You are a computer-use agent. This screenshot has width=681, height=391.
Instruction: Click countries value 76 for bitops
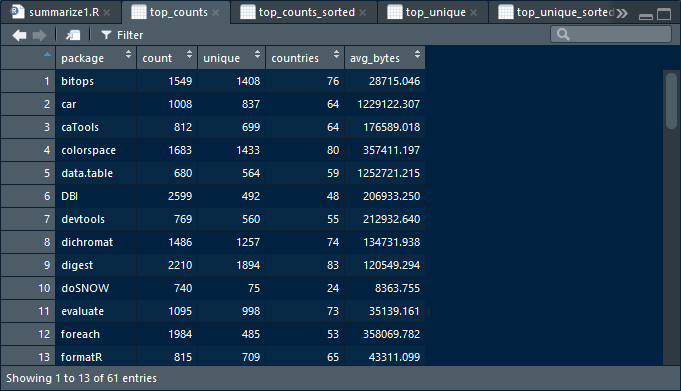click(x=333, y=81)
